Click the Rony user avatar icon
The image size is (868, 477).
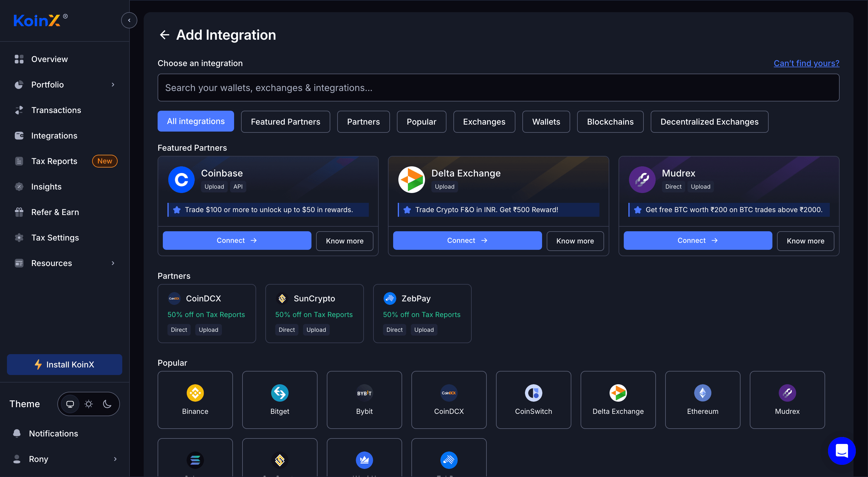pyautogui.click(x=17, y=459)
